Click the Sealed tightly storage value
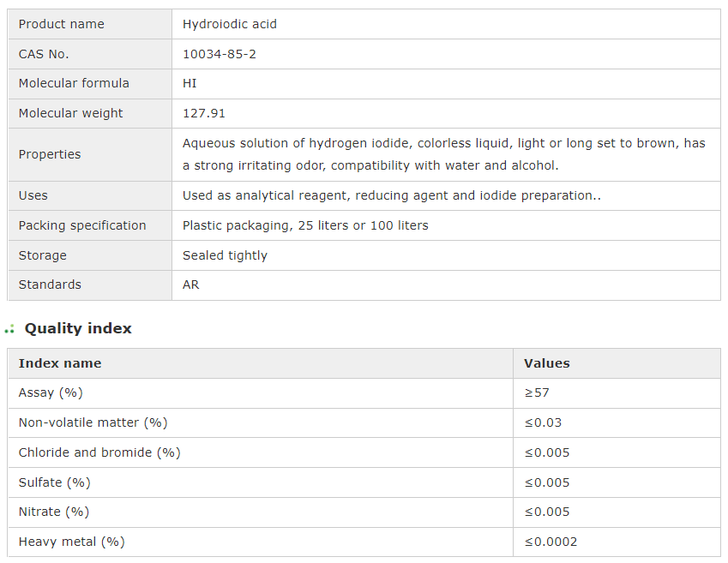This screenshot has height=563, width=728. 225,255
